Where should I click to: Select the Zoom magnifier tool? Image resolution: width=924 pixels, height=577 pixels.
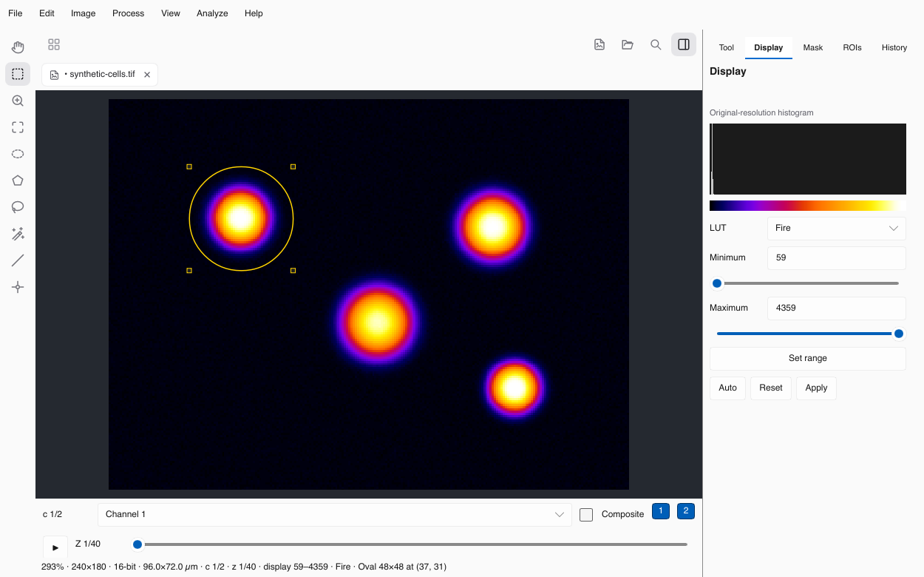(x=18, y=101)
